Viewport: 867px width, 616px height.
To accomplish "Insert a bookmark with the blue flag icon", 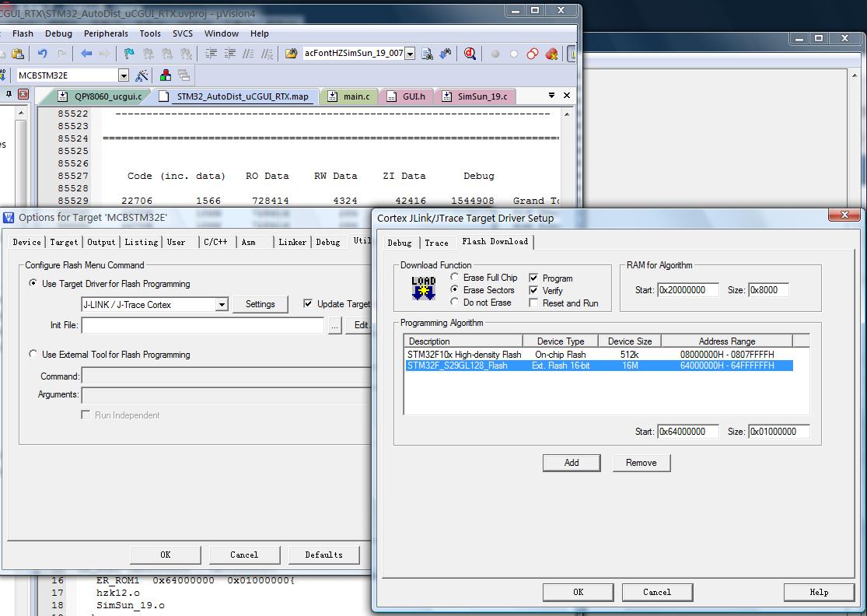I will tap(129, 54).
